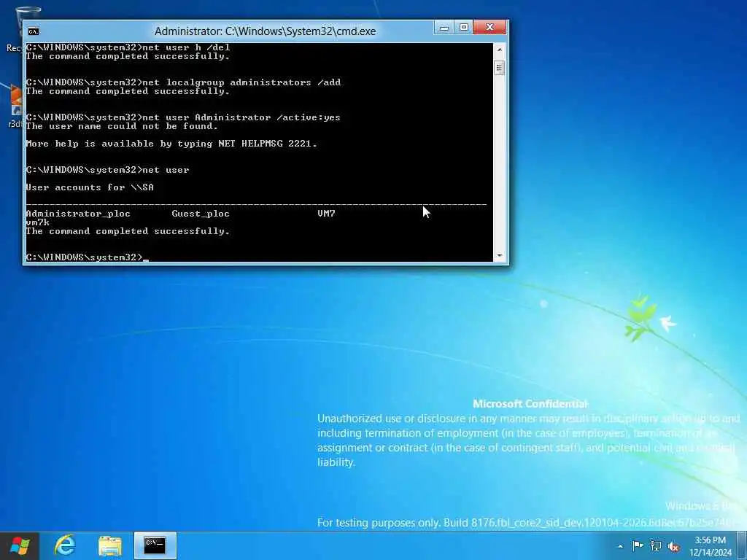This screenshot has height=560, width=747.
Task: Click the vm7k account name
Action: pos(38,222)
